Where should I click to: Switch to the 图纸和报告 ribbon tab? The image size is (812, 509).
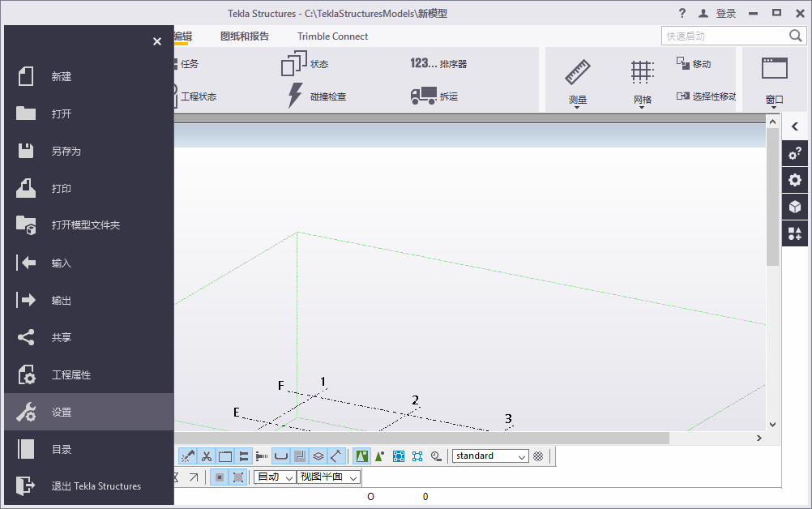pyautogui.click(x=245, y=36)
